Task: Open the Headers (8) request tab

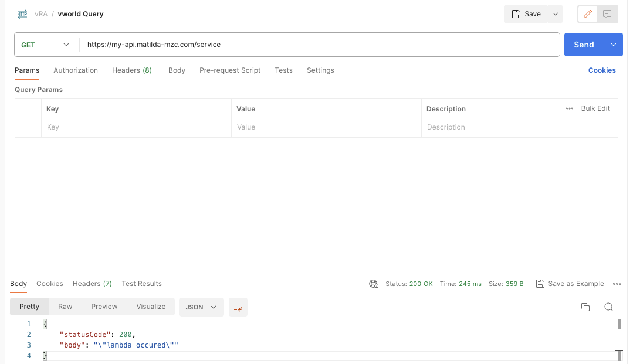Action: tap(132, 70)
